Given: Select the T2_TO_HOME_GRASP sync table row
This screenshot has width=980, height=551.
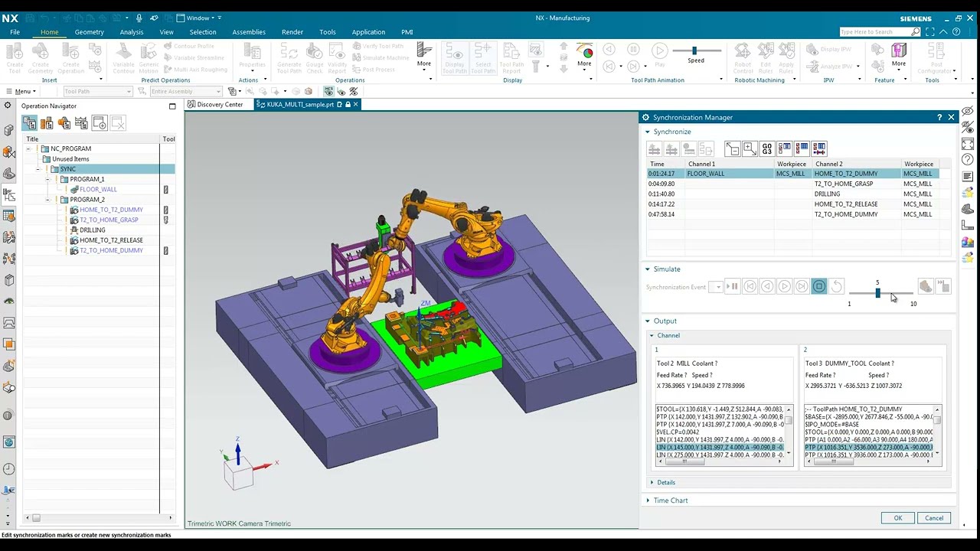Looking at the screenshot, I should [x=792, y=184].
